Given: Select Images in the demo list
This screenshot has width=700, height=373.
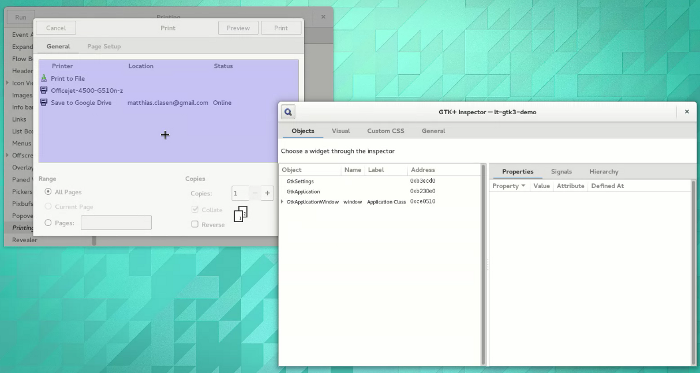Looking at the screenshot, I should [x=22, y=95].
